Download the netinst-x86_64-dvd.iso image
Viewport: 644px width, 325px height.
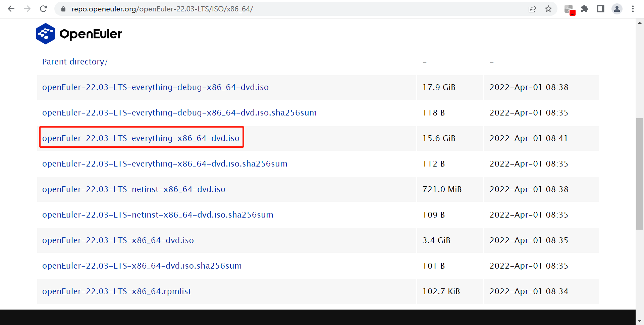(134, 189)
